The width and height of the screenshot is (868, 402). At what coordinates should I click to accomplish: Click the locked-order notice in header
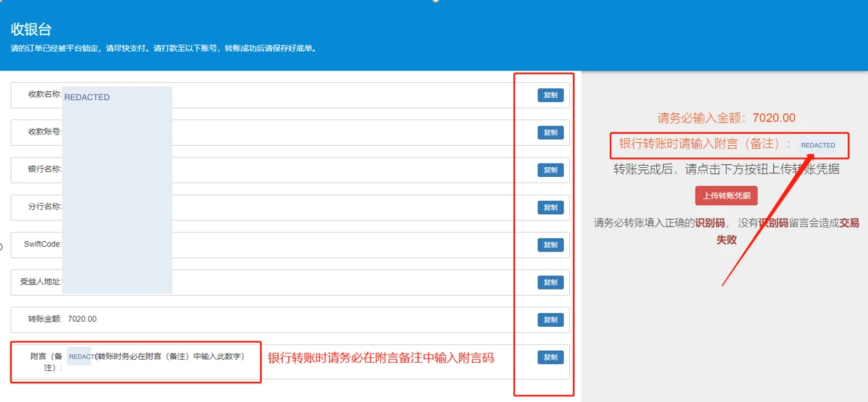tap(165, 48)
